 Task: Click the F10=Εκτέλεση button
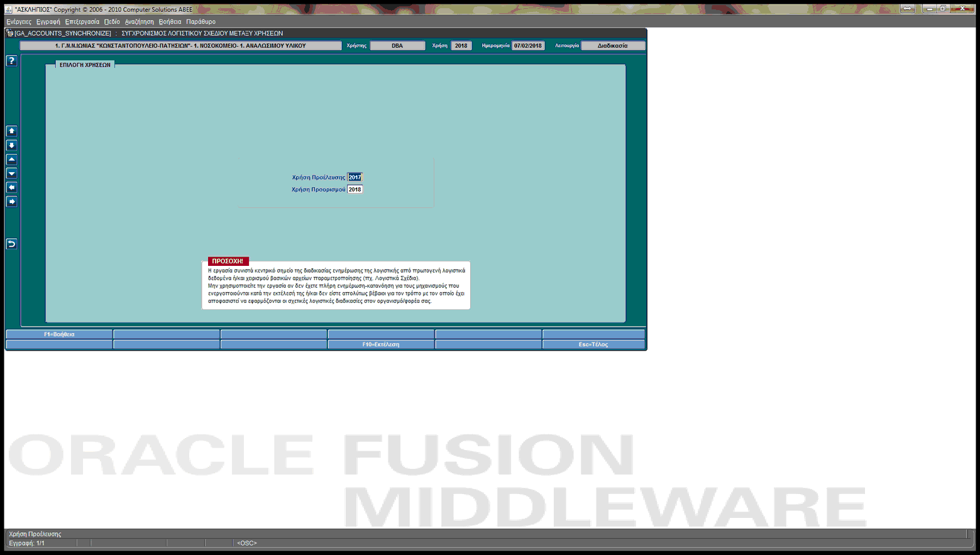(x=381, y=344)
